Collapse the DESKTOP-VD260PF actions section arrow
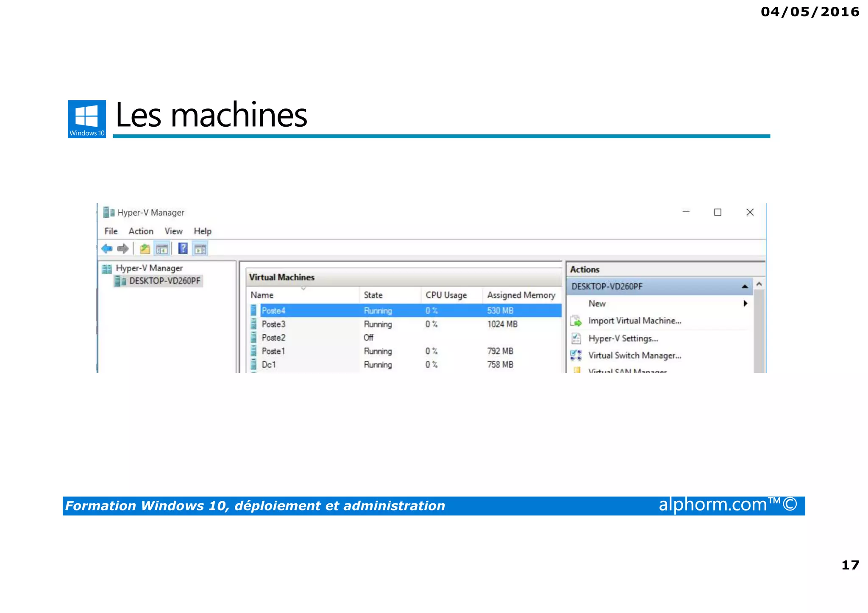Image resolution: width=868 pixels, height=613 pixels. click(745, 287)
